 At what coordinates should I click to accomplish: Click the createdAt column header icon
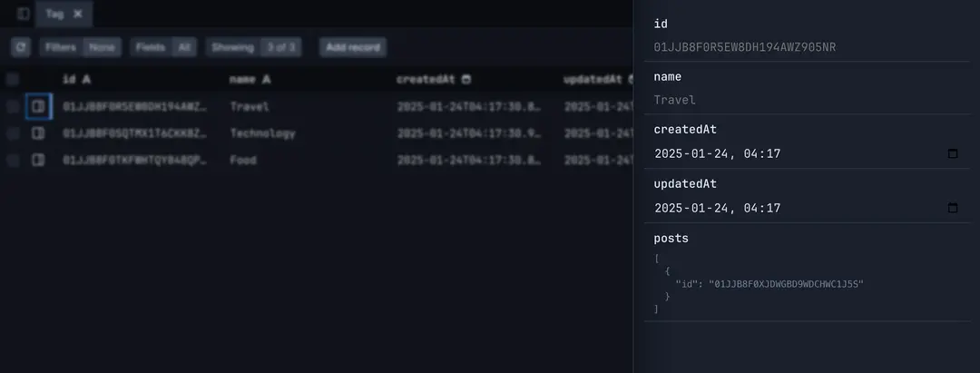tap(466, 80)
